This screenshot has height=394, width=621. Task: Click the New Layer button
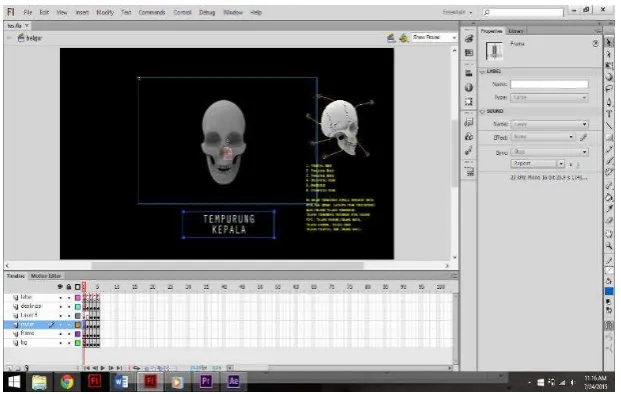click(x=9, y=368)
